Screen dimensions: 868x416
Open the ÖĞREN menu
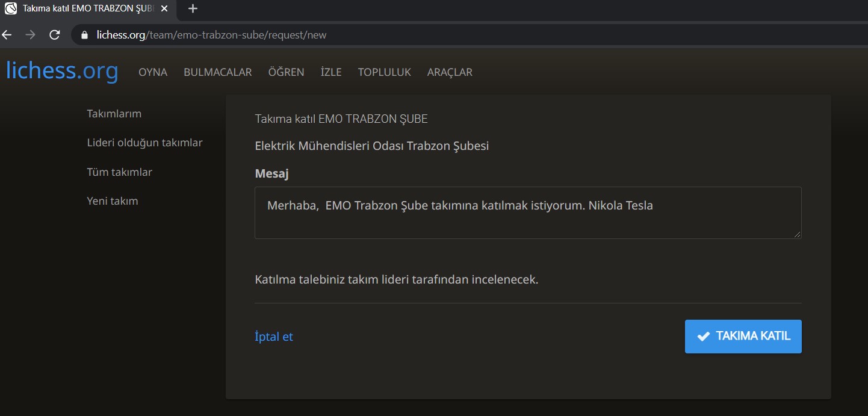287,72
